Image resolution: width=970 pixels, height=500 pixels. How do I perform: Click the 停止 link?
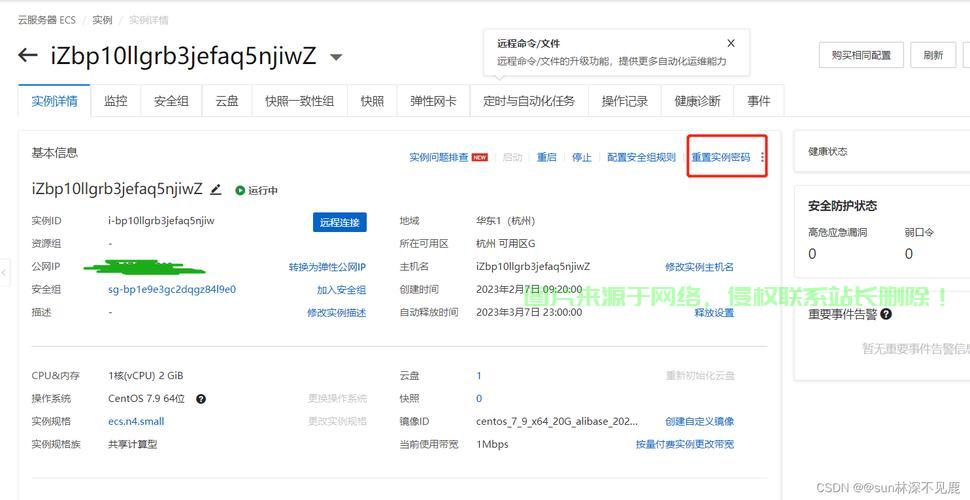(x=582, y=157)
